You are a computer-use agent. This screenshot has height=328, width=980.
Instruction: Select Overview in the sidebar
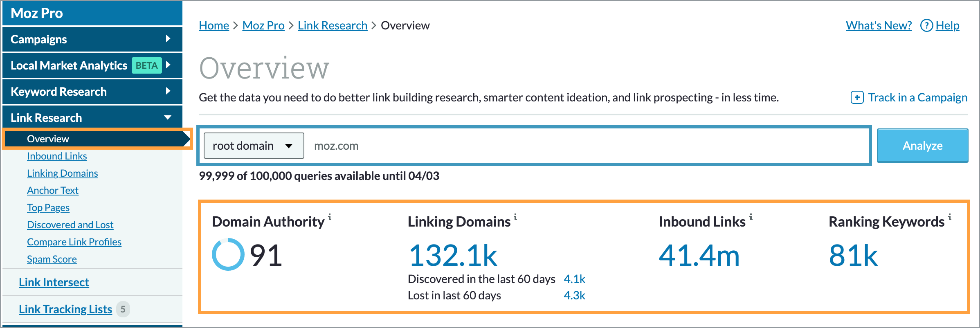coord(48,139)
